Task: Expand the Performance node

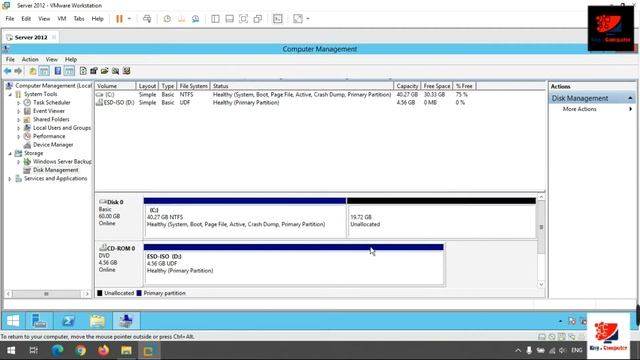Action: (18, 136)
